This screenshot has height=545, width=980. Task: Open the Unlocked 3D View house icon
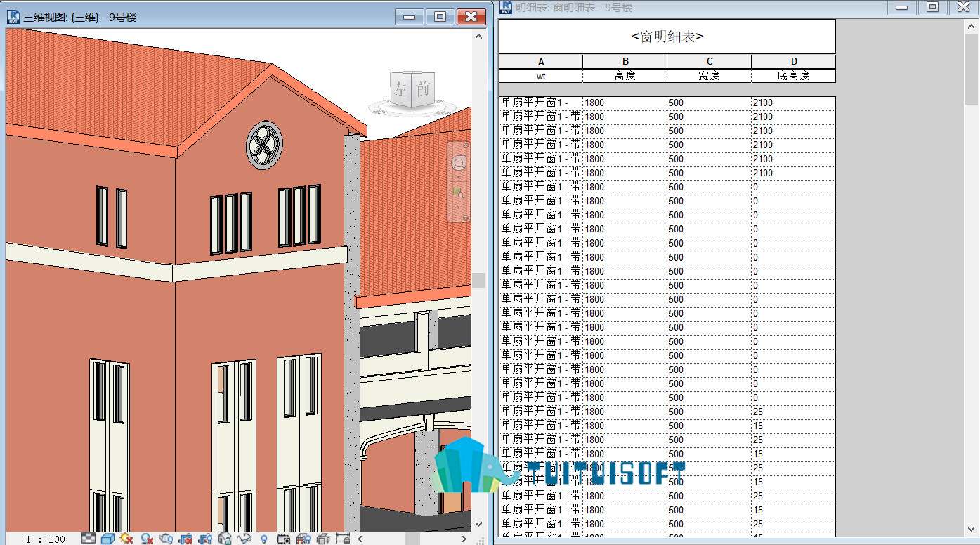pos(225,539)
